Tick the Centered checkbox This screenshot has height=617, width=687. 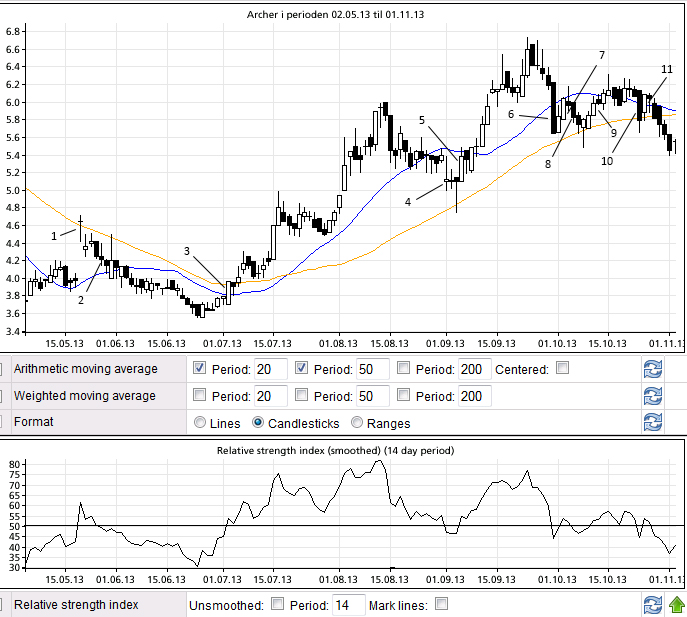562,368
